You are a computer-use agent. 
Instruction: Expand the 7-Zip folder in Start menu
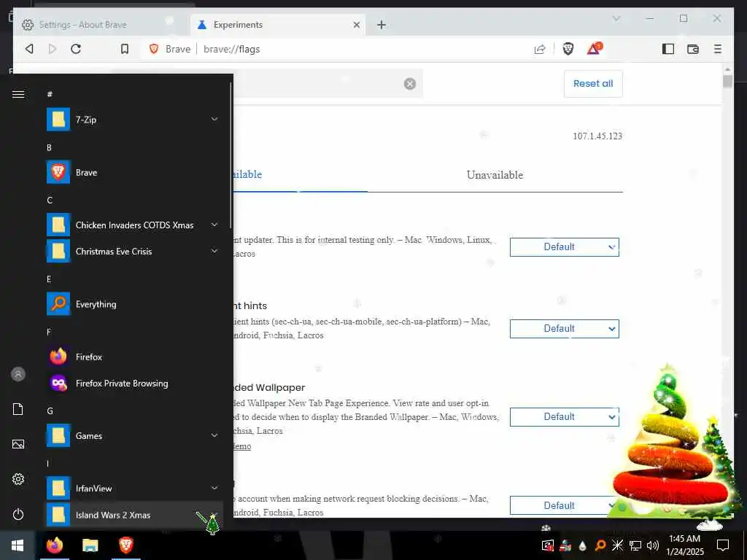pos(133,120)
